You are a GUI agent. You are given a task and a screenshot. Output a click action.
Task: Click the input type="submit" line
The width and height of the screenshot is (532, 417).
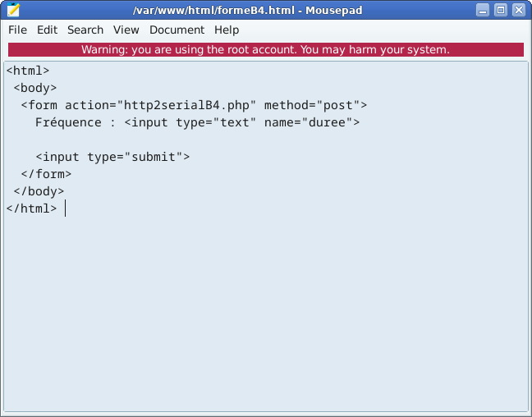pos(112,157)
